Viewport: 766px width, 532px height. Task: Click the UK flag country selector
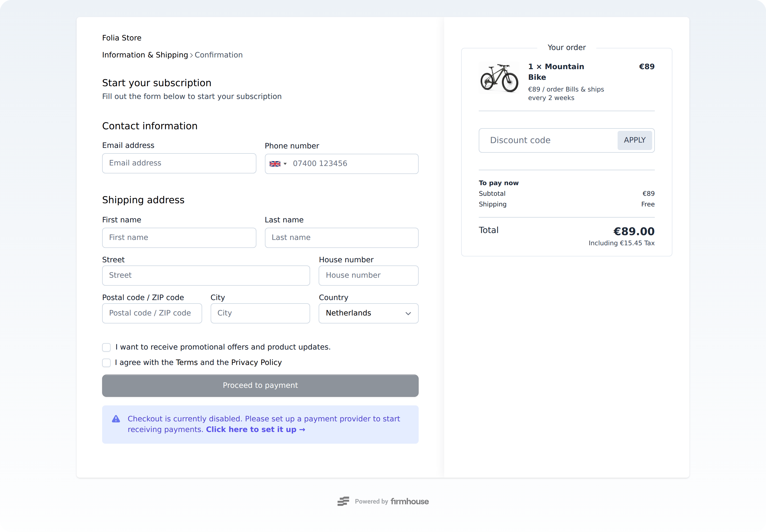click(x=278, y=164)
